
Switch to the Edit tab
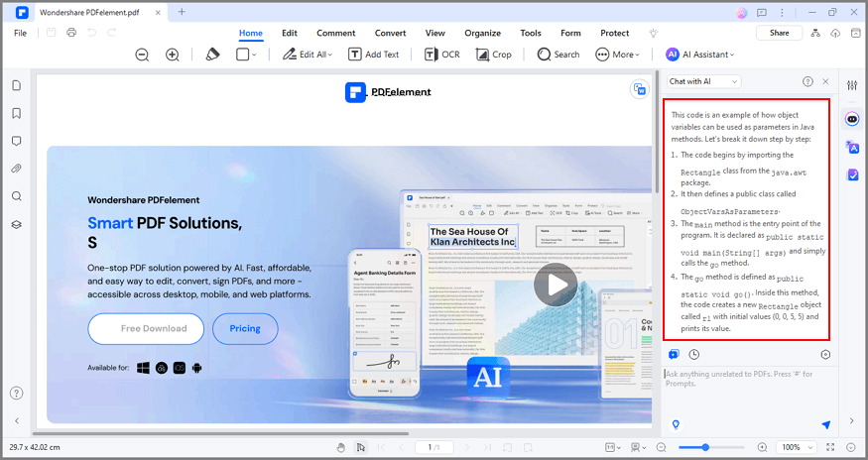tap(290, 34)
